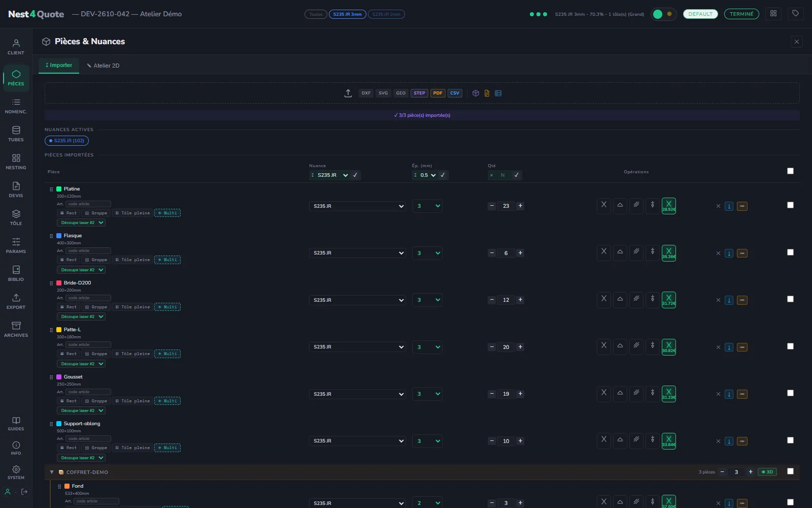Click the 3D button on COFFRET-DEMO
Image resolution: width=812 pixels, height=508 pixels.
point(767,472)
